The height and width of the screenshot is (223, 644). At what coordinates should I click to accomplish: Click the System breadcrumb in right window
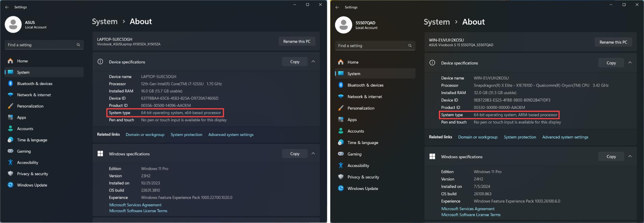point(437,22)
